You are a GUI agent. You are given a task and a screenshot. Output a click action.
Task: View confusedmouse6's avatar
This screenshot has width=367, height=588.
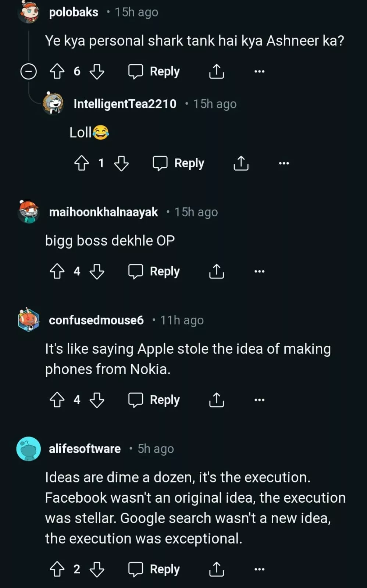point(29,320)
